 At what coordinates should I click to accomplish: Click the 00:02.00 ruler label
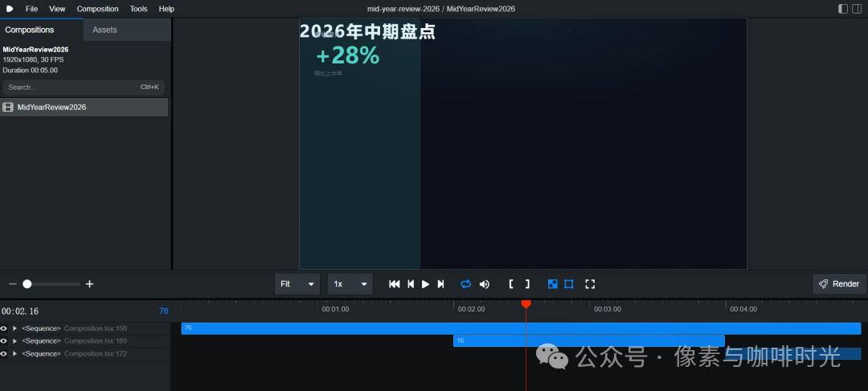472,309
